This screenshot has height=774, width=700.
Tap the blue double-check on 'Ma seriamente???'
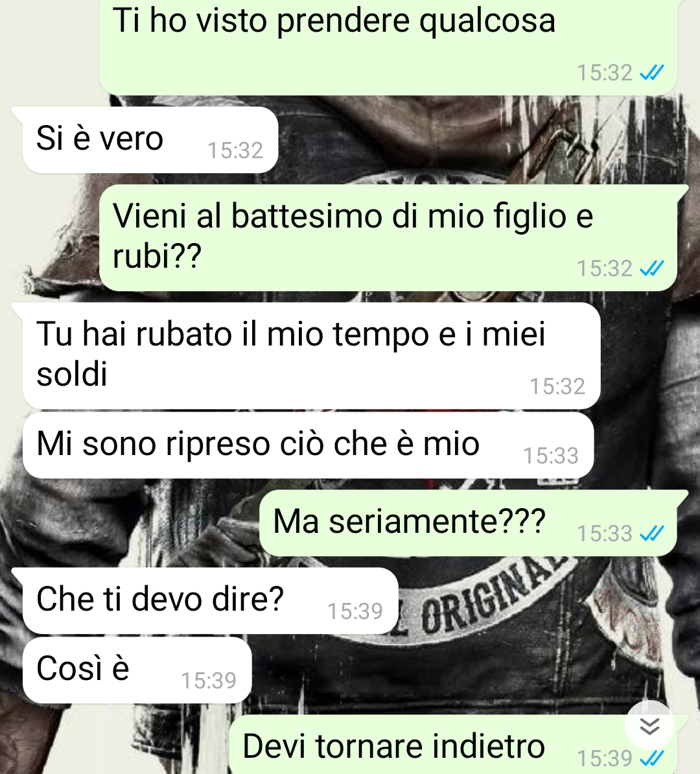tap(651, 533)
